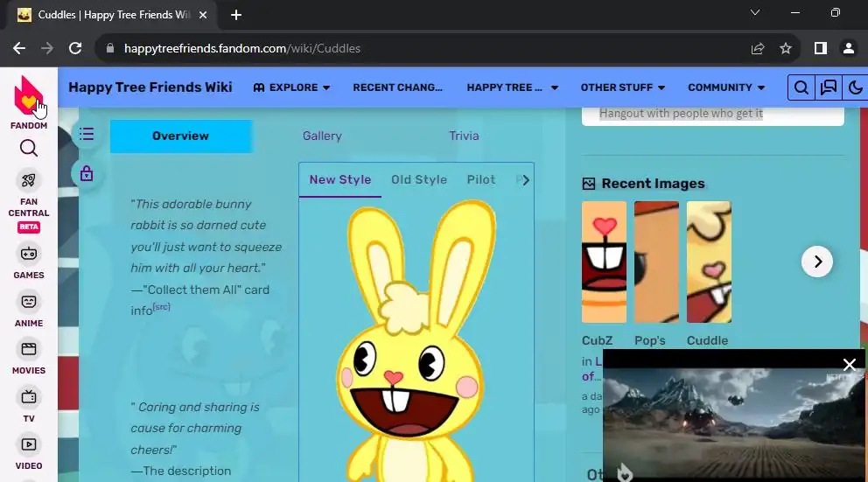Search the wiki using header magnifier
Image resolution: width=868 pixels, height=482 pixels.
click(801, 87)
